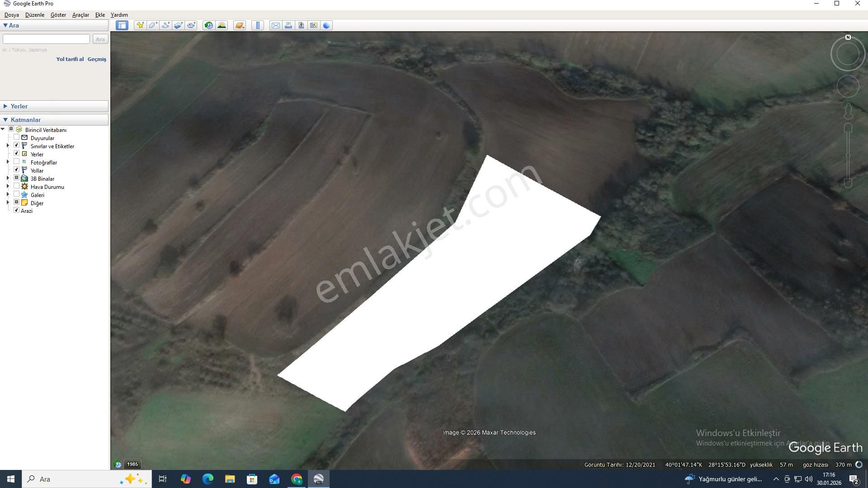This screenshot has height=488, width=868.
Task: Open the Ruler tool
Action: tap(258, 25)
